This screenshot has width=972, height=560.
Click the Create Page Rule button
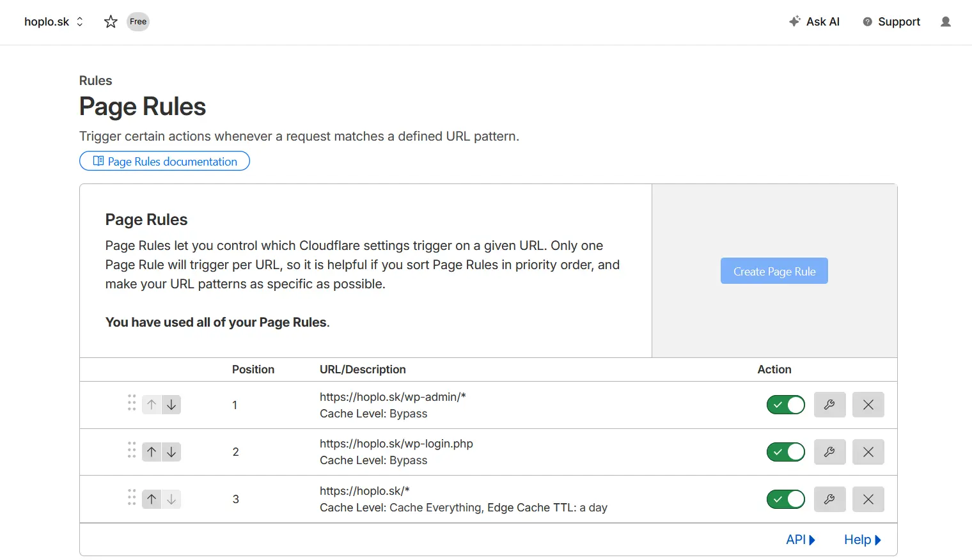click(x=774, y=270)
